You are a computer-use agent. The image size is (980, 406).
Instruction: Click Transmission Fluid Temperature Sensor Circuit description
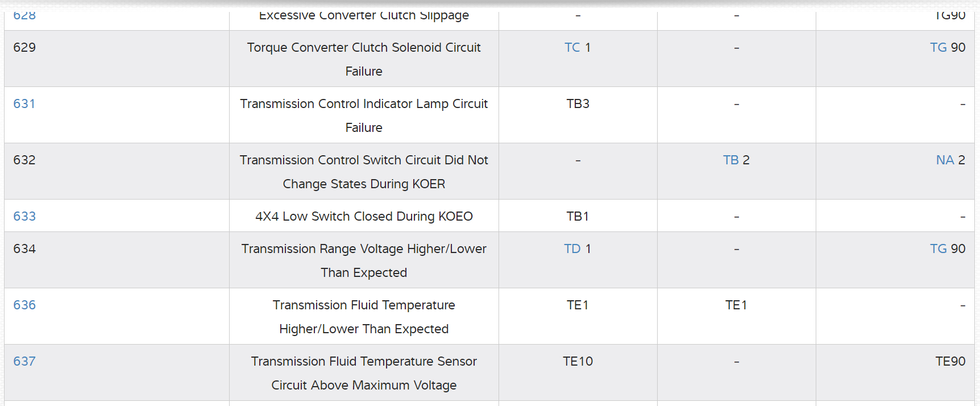364,361
